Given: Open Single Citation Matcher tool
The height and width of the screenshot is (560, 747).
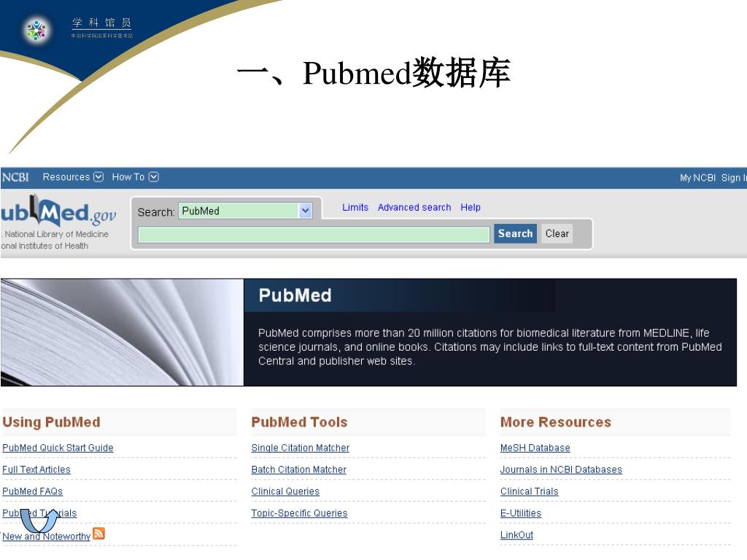Looking at the screenshot, I should 300,448.
